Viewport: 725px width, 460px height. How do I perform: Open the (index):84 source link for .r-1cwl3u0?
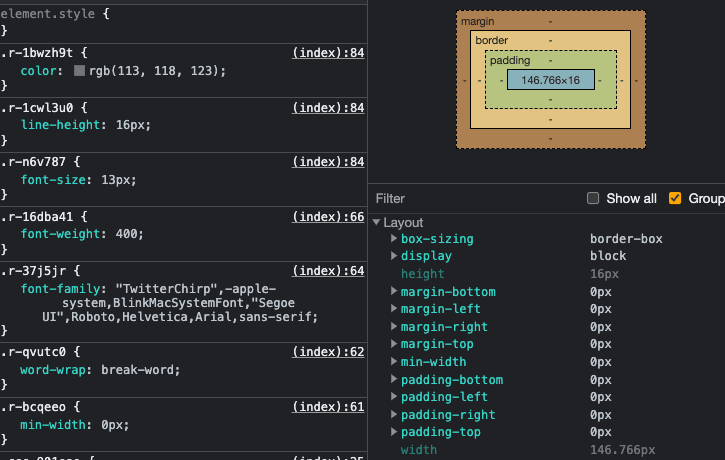tap(328, 108)
